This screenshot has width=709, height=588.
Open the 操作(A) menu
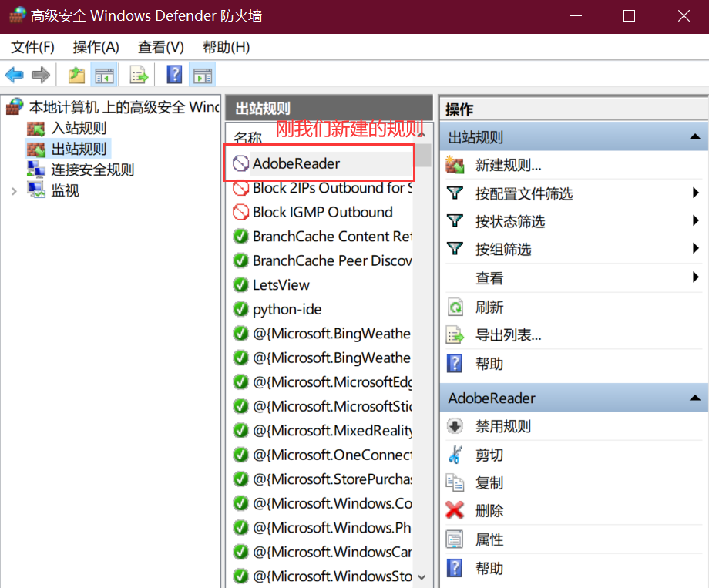96,47
